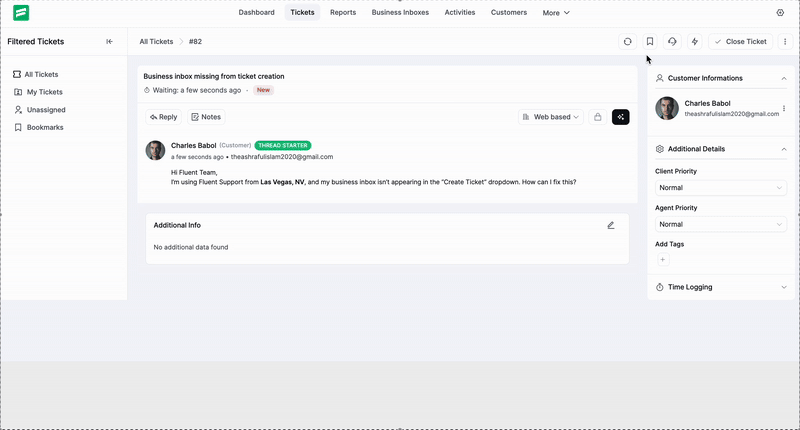Bookmark this ticket
The height and width of the screenshot is (430, 800).
click(650, 42)
